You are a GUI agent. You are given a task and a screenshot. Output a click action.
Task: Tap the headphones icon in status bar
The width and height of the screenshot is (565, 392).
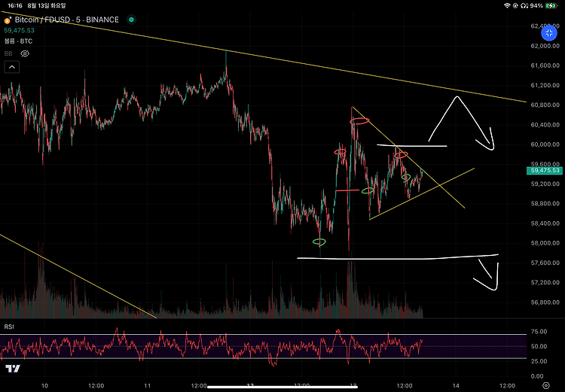coord(523,6)
